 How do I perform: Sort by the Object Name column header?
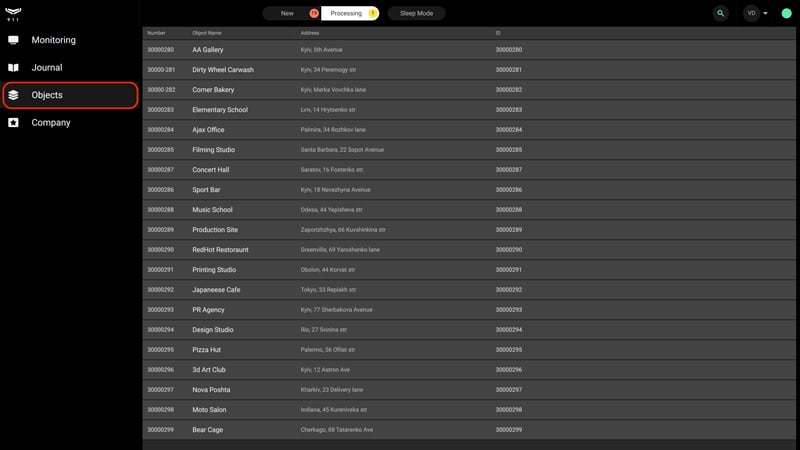pyautogui.click(x=207, y=33)
